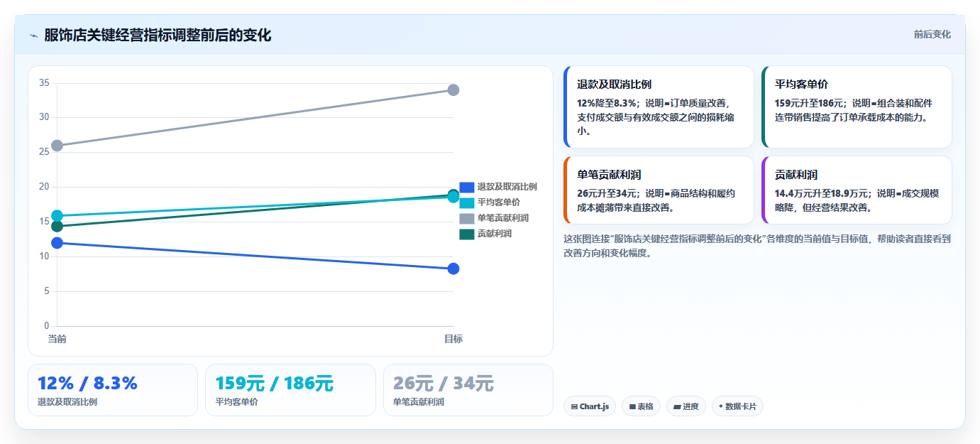Click the icon inside the 进度 chip
This screenshot has width=980, height=444.
coord(677,407)
